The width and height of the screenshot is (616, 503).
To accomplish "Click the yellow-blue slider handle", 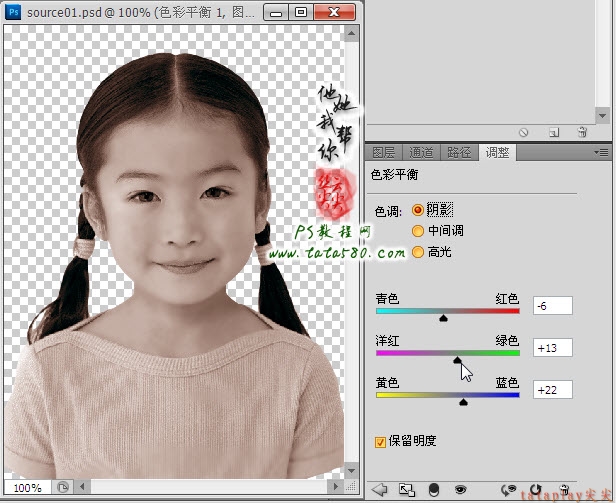I will [464, 402].
